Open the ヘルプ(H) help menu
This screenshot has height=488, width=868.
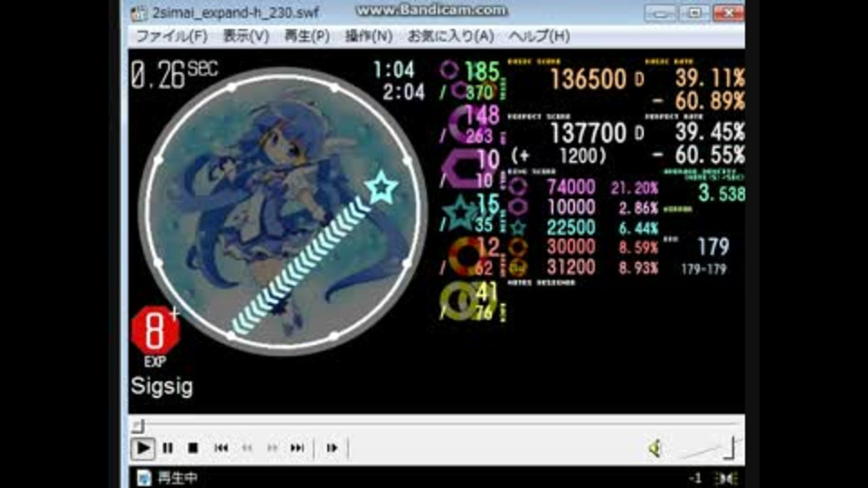coord(539,36)
